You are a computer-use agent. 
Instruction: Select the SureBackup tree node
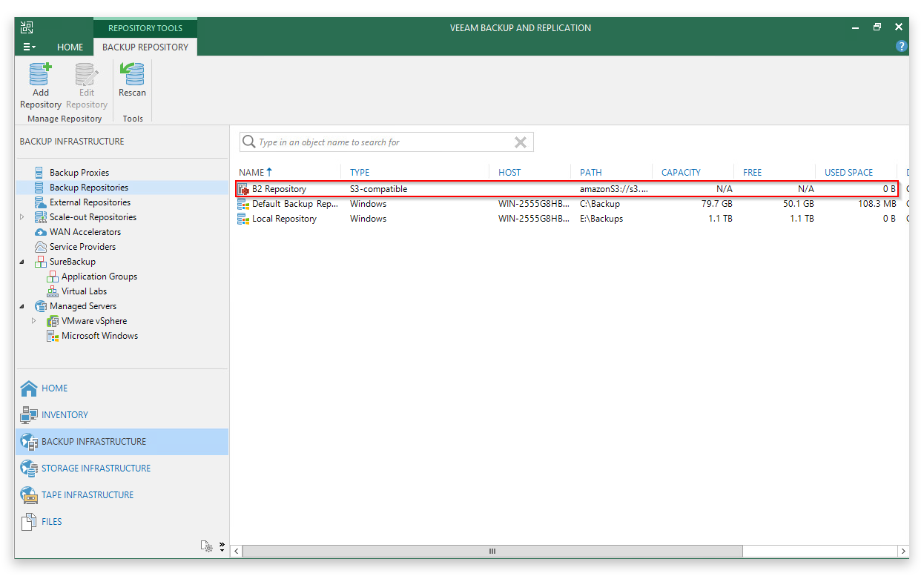(73, 262)
